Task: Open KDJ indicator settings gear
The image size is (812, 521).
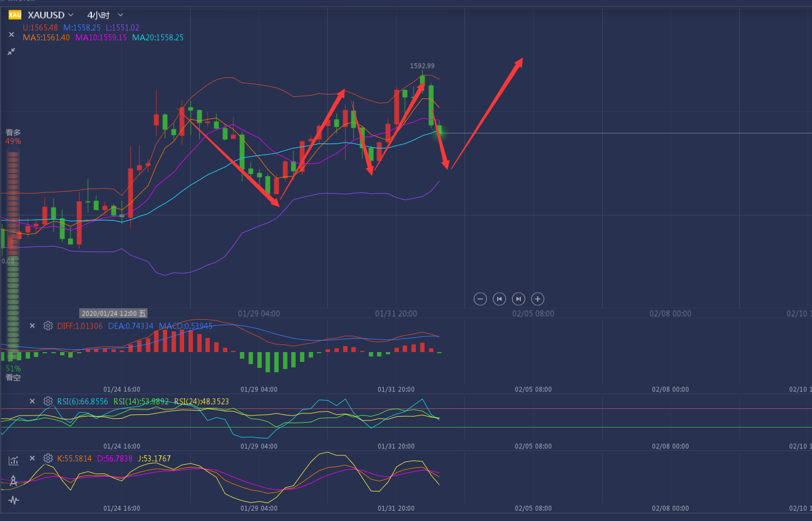Action: [x=48, y=459]
